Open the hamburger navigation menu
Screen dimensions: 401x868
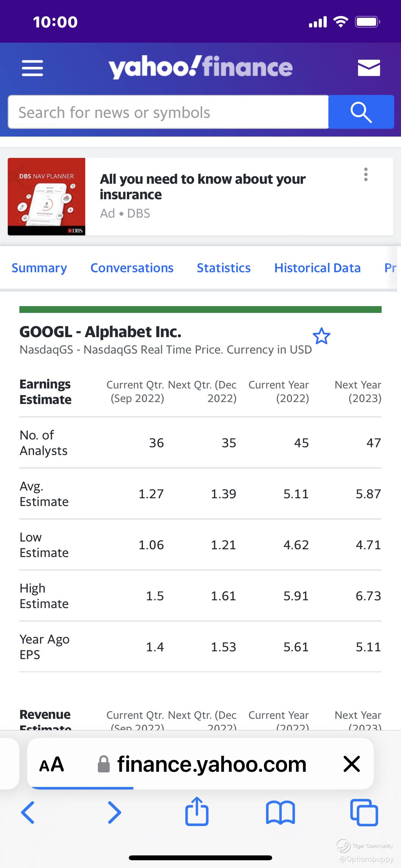[32, 68]
